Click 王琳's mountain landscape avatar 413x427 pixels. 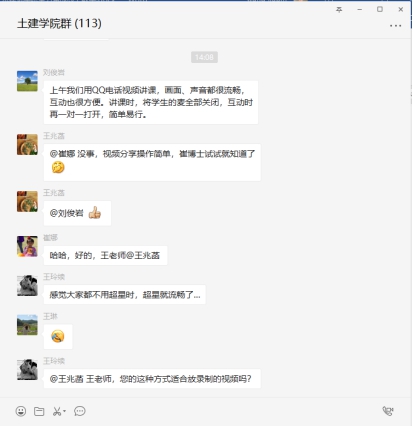[27, 325]
